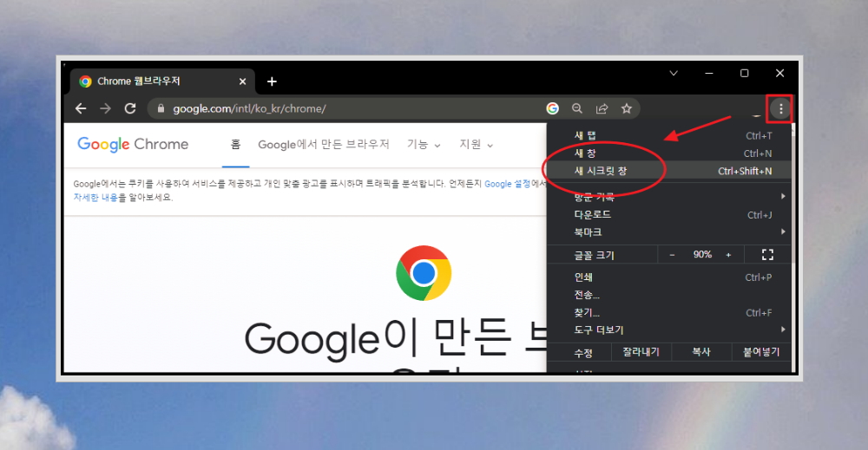Open a new tab with plus button
Viewport: 868px width, 450px height.
(272, 82)
